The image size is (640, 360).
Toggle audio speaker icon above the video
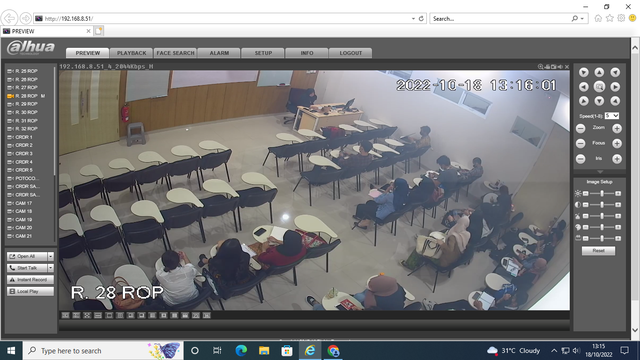pyautogui.click(x=560, y=67)
